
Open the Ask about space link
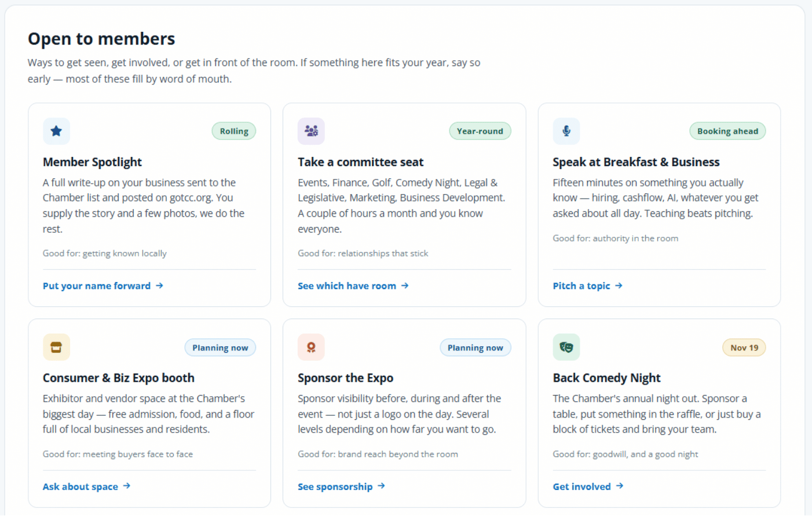(87, 486)
